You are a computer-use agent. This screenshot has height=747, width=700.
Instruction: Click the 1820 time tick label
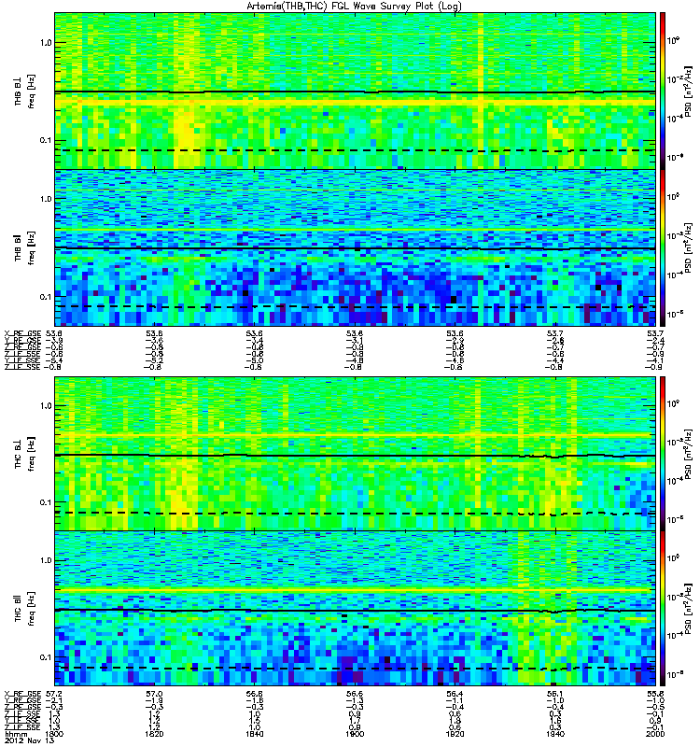point(154,734)
